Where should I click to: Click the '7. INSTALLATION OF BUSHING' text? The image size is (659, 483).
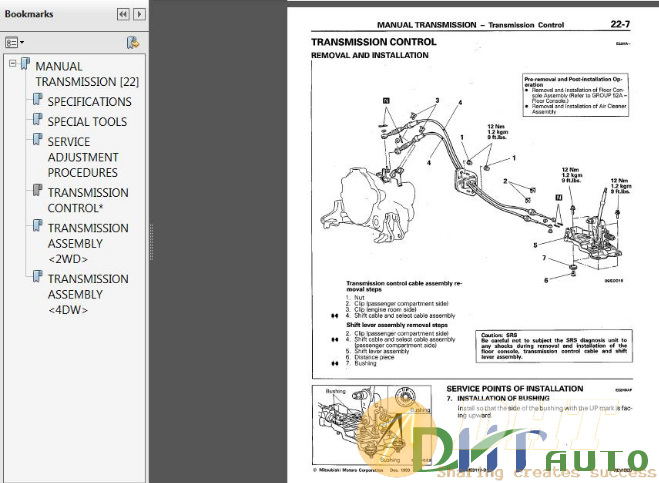pos(499,399)
